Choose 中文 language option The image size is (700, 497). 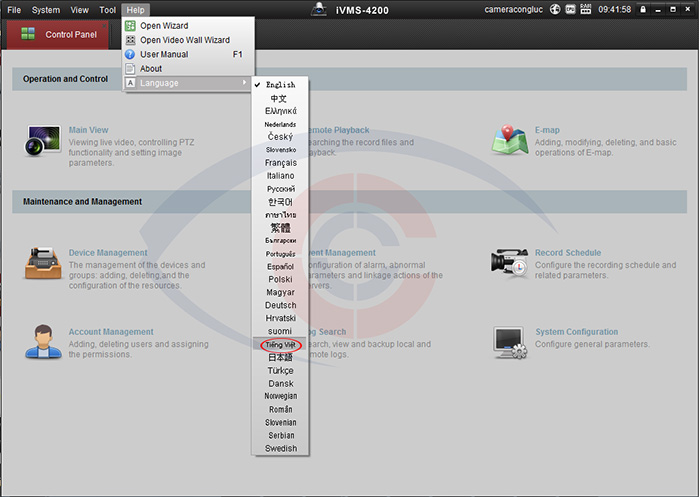280,98
